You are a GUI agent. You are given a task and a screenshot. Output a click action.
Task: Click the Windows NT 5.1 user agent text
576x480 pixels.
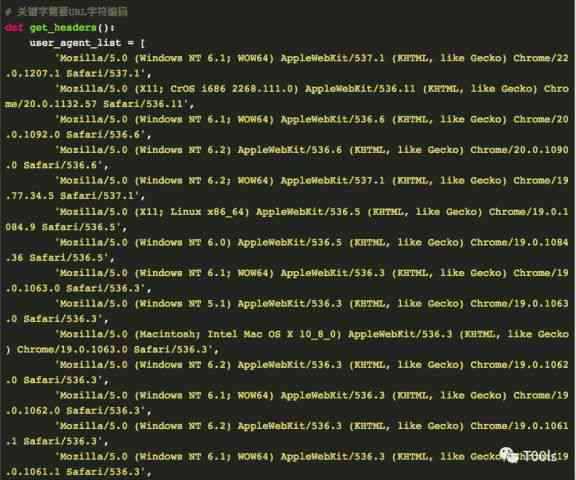click(183, 303)
